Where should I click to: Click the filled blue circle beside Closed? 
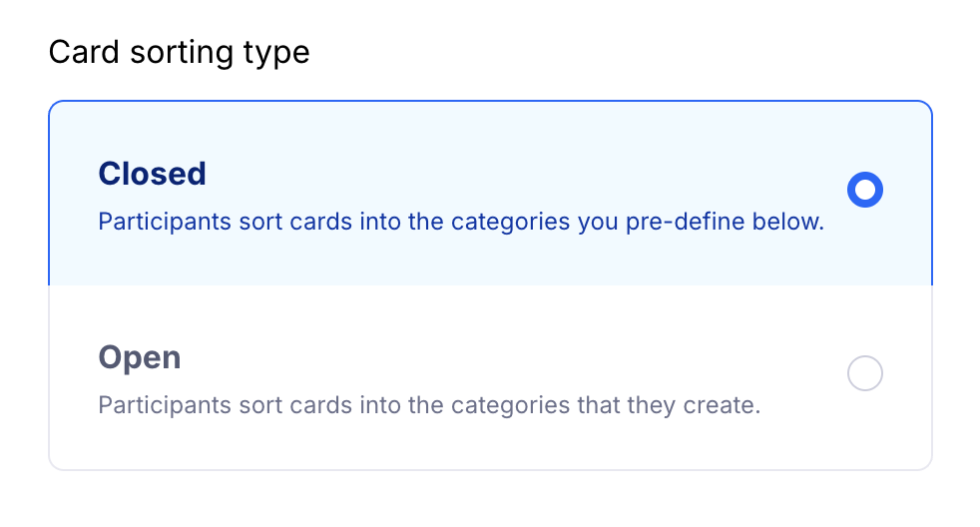tap(864, 190)
